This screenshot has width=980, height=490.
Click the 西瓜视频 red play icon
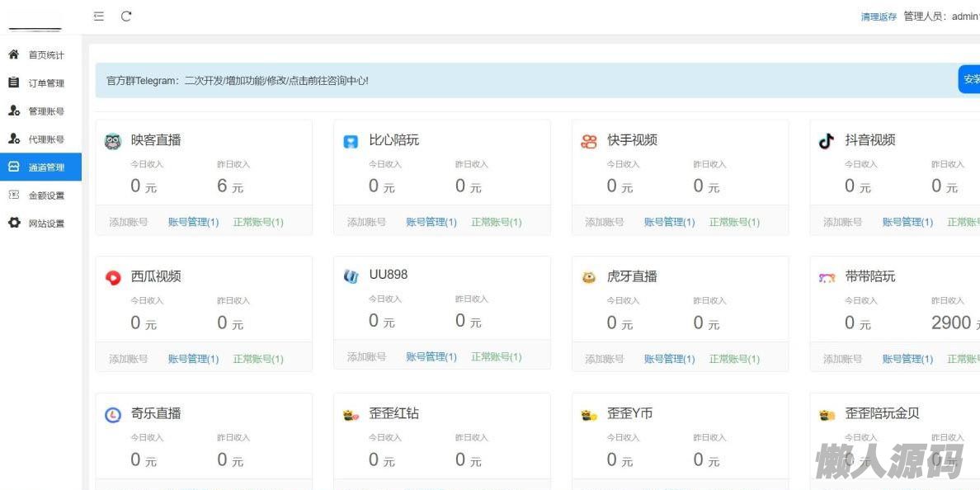(x=113, y=278)
